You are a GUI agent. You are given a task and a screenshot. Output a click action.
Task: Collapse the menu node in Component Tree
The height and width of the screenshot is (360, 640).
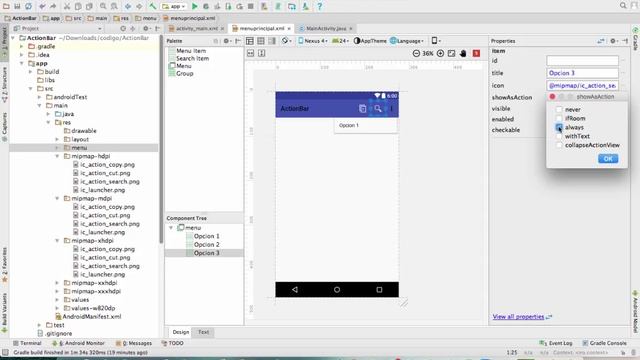pos(171,228)
